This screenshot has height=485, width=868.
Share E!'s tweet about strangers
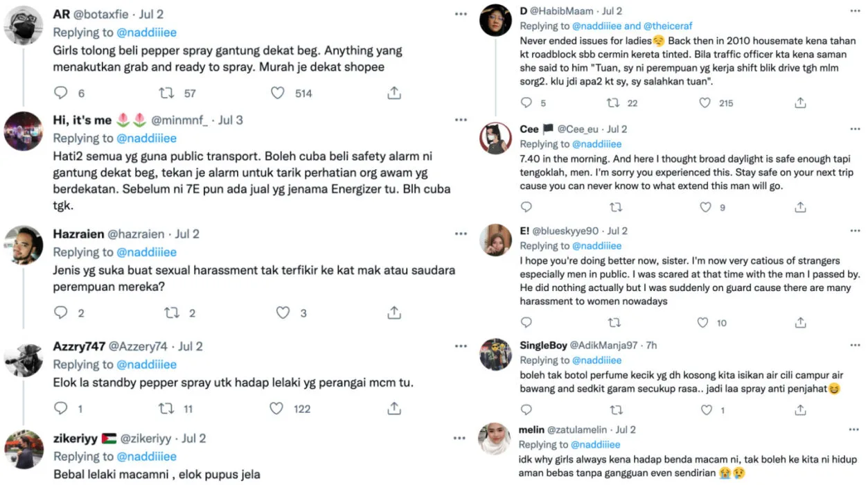[x=800, y=322]
